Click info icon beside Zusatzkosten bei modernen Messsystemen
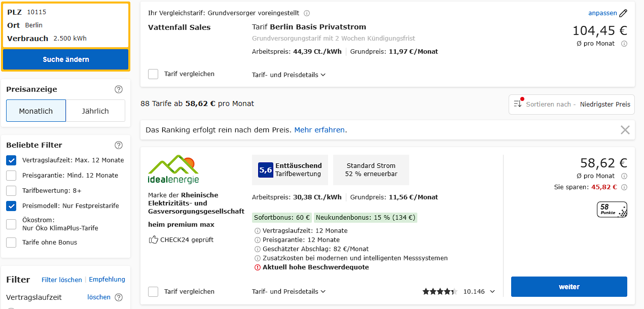This screenshot has width=644, height=309. (x=258, y=258)
